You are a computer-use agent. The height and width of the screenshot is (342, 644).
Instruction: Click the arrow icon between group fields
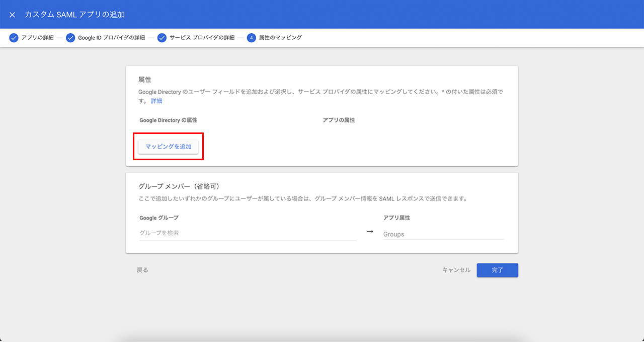click(370, 232)
